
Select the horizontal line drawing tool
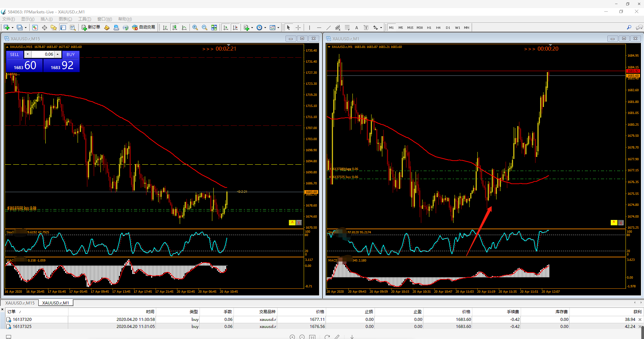click(x=319, y=27)
